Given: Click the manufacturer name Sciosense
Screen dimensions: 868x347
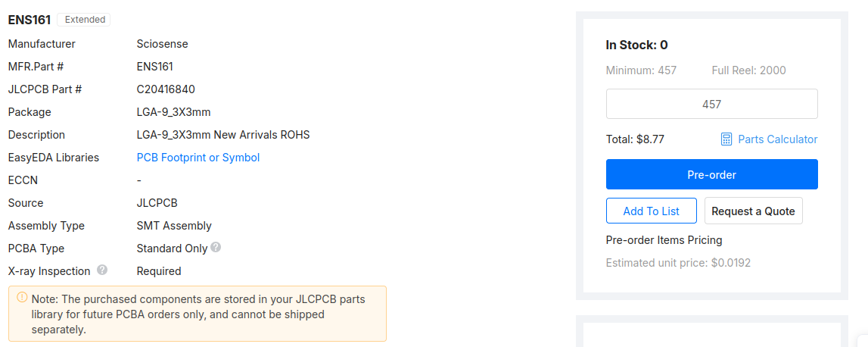Looking at the screenshot, I should click(162, 44).
